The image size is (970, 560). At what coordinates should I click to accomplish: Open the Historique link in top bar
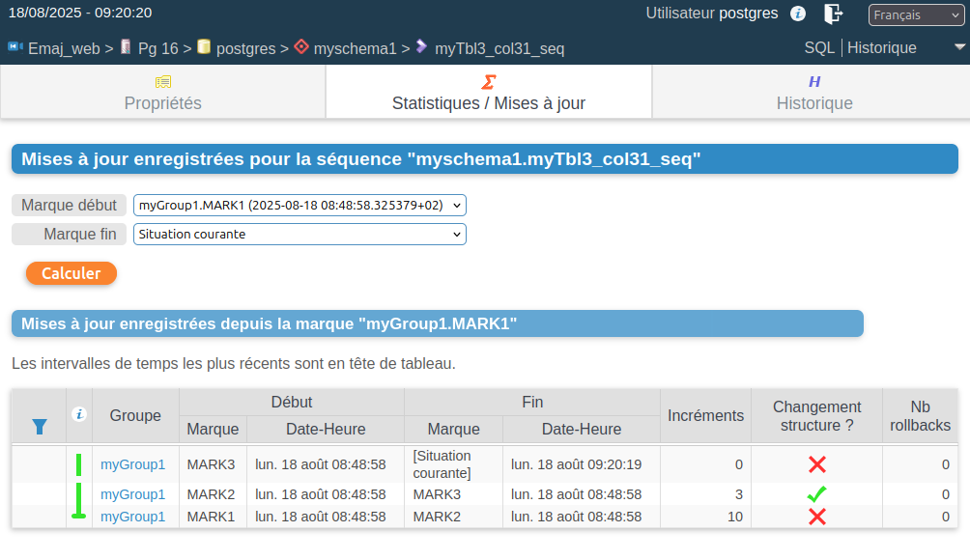(881, 47)
